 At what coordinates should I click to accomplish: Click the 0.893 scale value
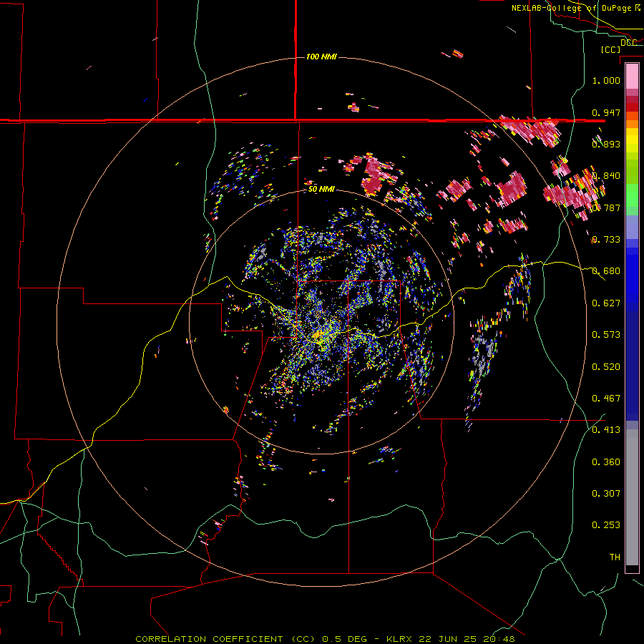click(606, 144)
